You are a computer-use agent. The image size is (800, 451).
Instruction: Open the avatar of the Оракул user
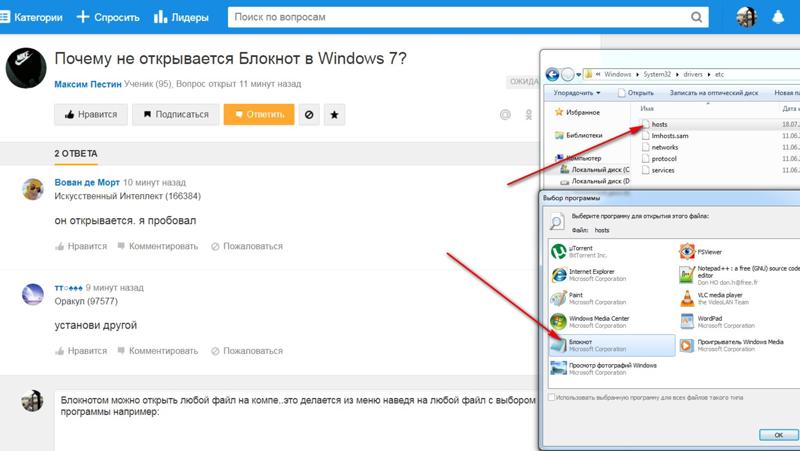tap(33, 294)
